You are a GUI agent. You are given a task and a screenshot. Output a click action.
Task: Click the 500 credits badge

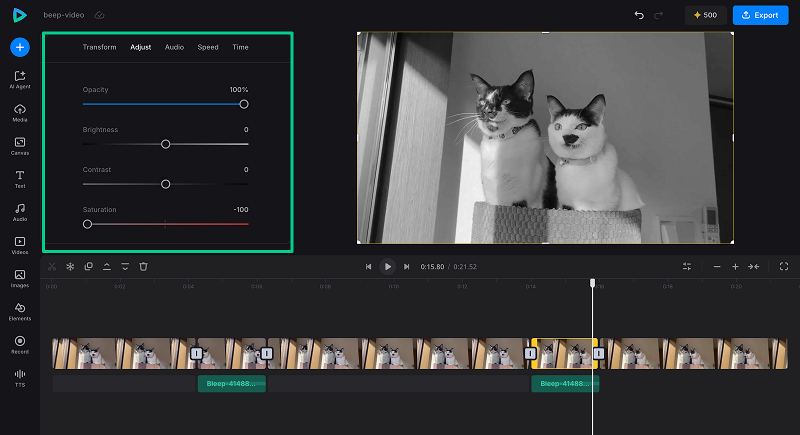pos(705,15)
